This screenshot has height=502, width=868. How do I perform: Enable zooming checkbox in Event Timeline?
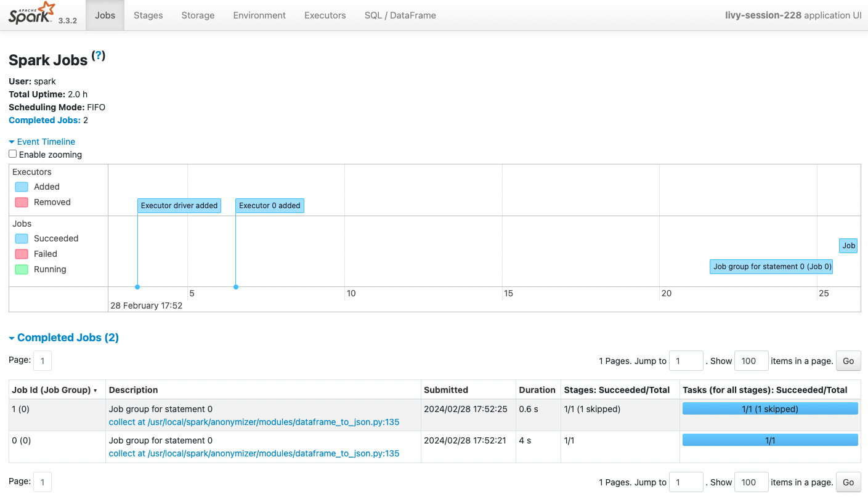click(13, 154)
